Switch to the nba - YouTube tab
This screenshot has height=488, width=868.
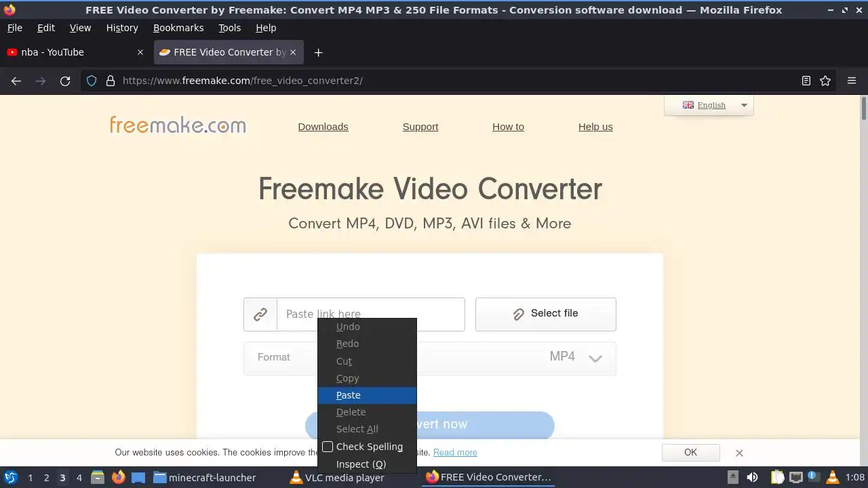coord(75,52)
